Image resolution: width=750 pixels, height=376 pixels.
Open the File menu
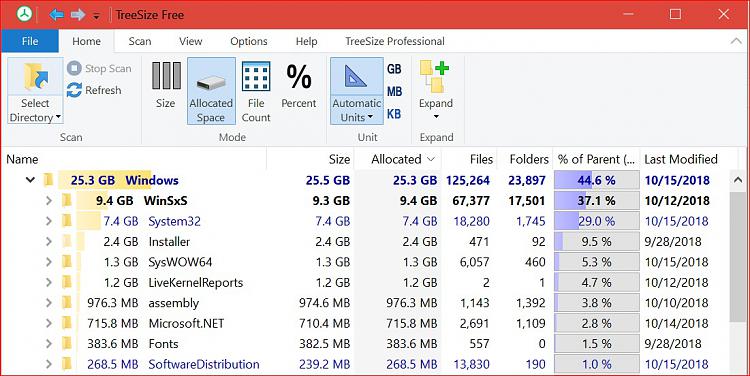(30, 41)
